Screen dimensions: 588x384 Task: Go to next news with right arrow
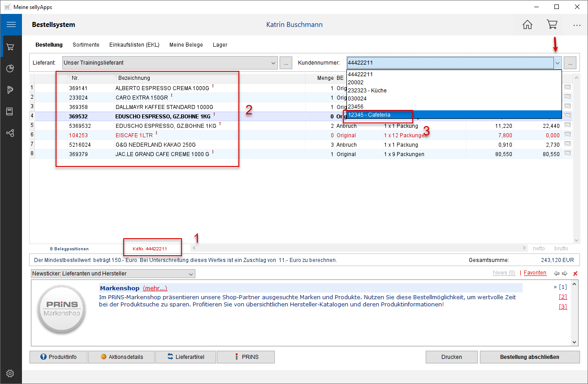(x=565, y=273)
